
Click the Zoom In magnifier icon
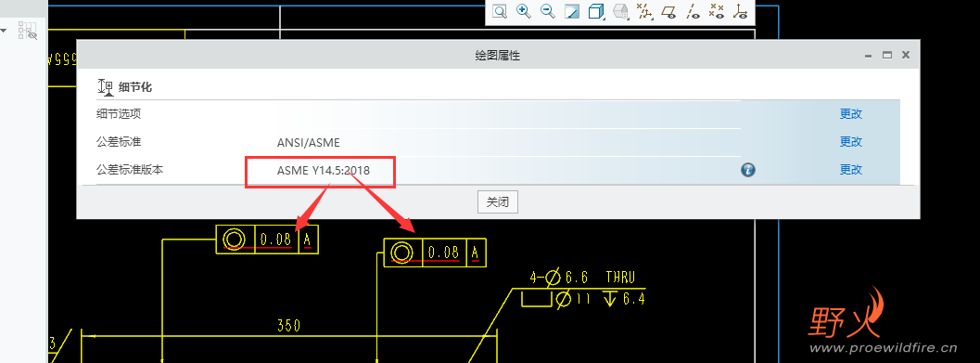(523, 11)
